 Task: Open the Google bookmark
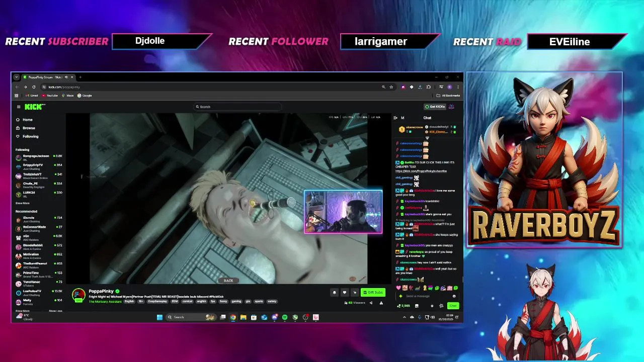(x=85, y=96)
